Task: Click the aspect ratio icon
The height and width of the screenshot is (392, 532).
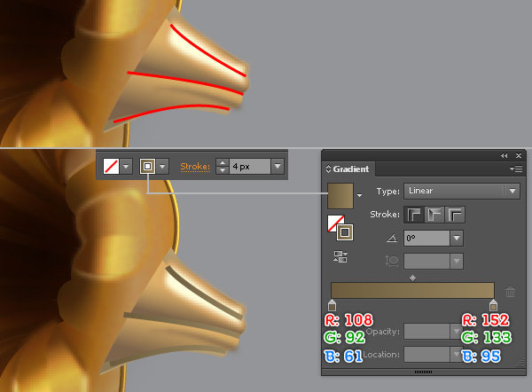Action: 392,261
